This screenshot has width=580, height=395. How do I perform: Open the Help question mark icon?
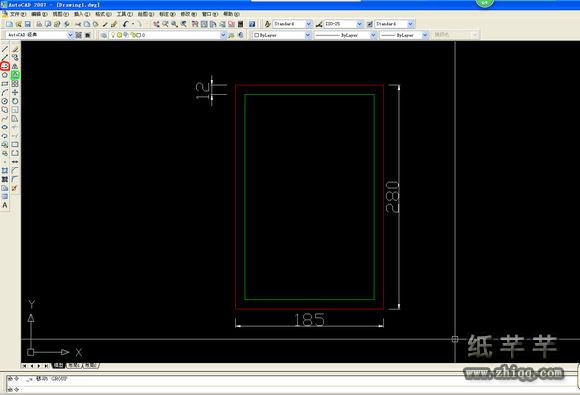click(252, 24)
